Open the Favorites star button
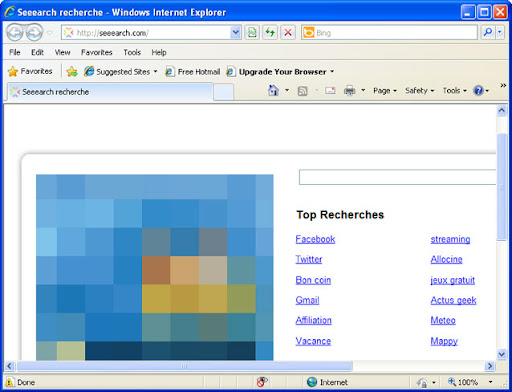Viewport: 512px width, 392px height. coord(30,71)
